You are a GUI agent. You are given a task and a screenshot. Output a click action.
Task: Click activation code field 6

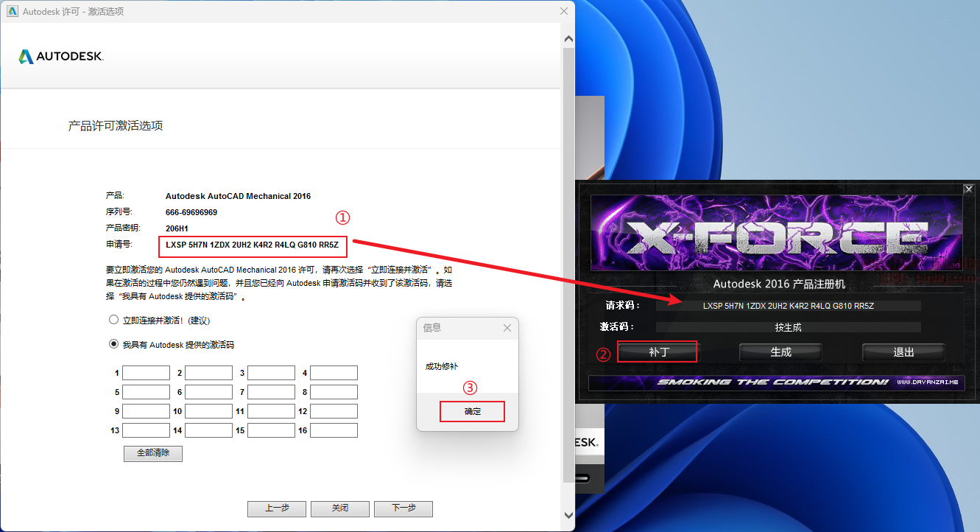pyautogui.click(x=208, y=392)
